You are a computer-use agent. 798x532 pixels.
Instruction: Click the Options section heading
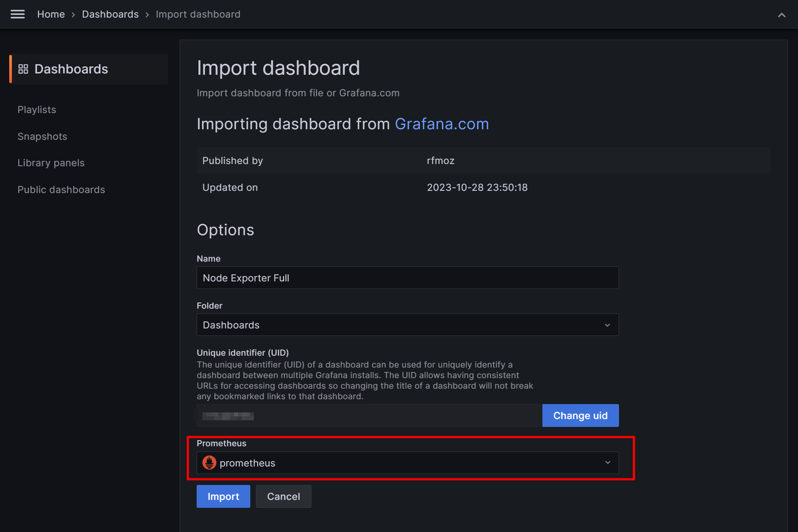tap(225, 230)
